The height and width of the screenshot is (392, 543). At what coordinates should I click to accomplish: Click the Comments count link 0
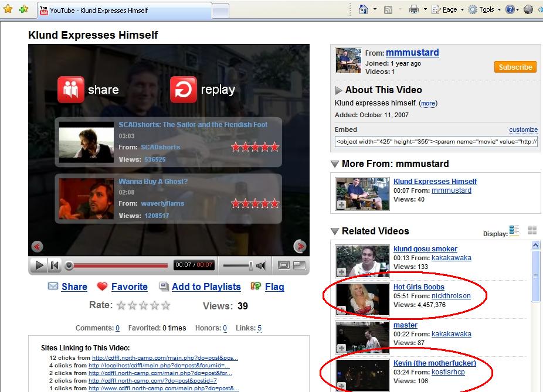click(x=118, y=328)
